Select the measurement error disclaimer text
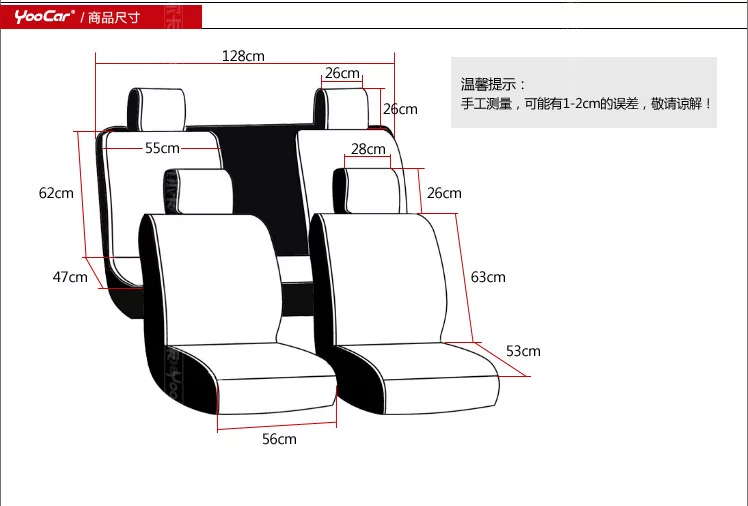748x506 pixels. coord(586,104)
